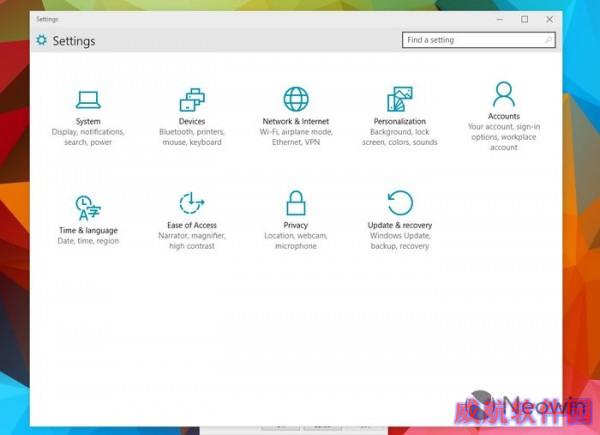Close the Settings window

coord(549,19)
